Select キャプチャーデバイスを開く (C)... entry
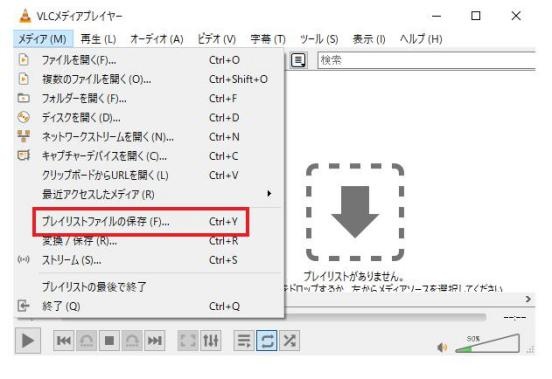552x379 pixels. pyautogui.click(x=149, y=156)
